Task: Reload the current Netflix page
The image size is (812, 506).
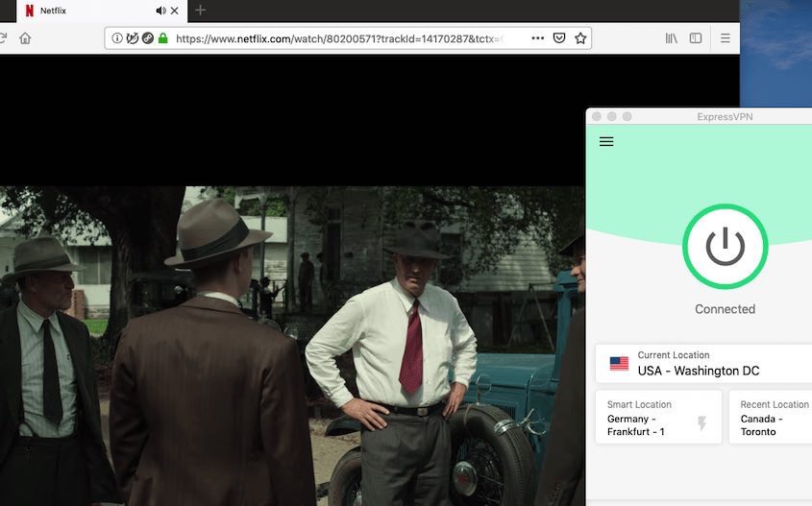Action: (3, 38)
